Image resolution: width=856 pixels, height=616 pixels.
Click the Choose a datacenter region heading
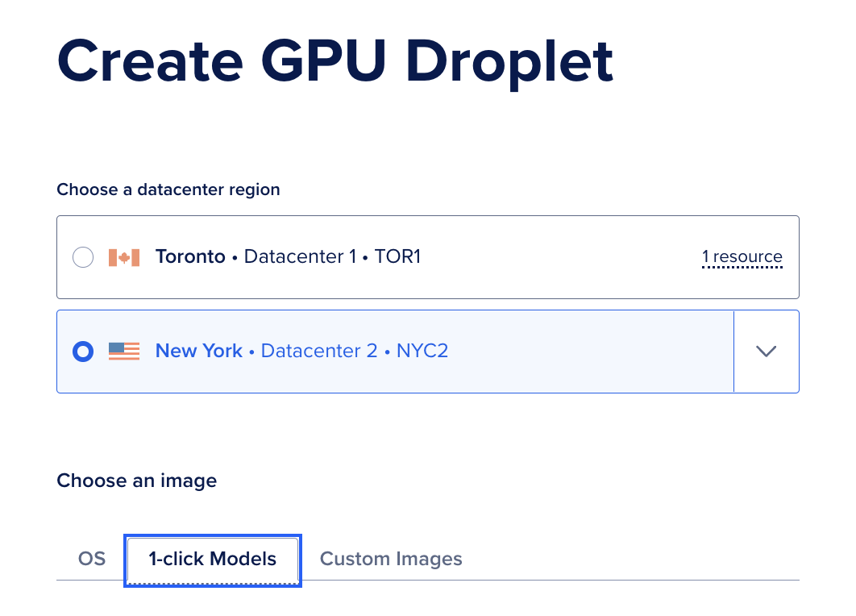tap(168, 189)
